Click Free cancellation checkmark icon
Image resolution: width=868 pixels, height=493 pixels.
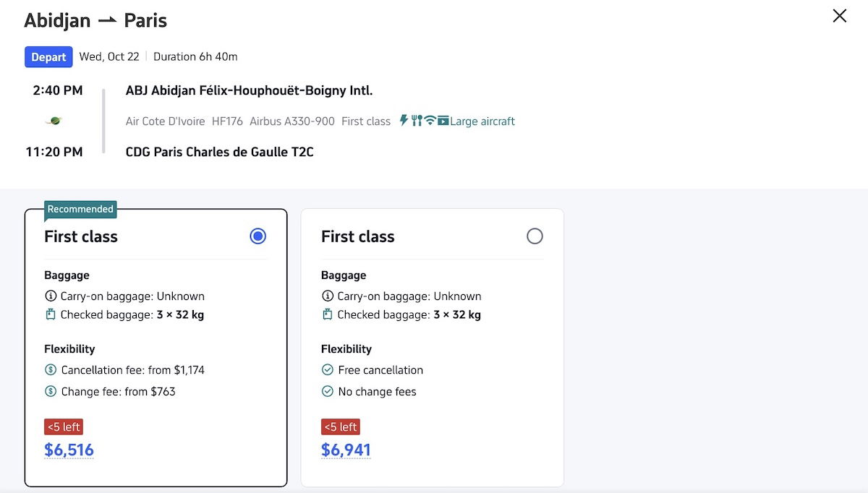(328, 370)
